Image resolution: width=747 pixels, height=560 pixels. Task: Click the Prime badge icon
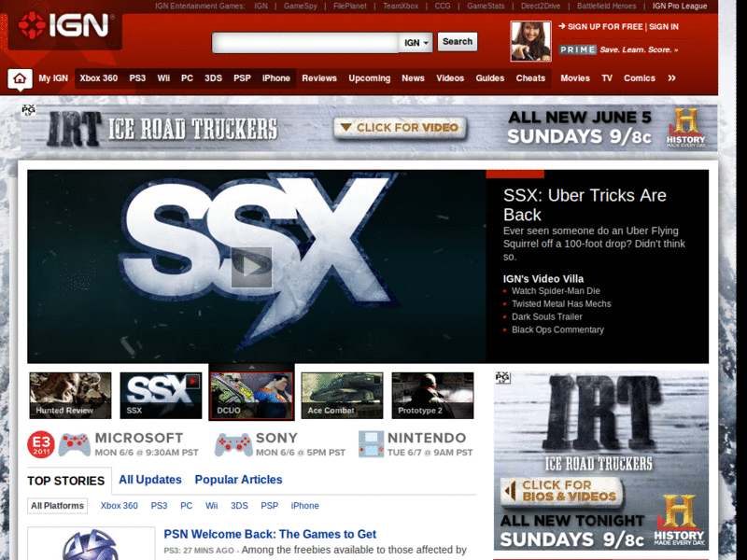point(577,50)
